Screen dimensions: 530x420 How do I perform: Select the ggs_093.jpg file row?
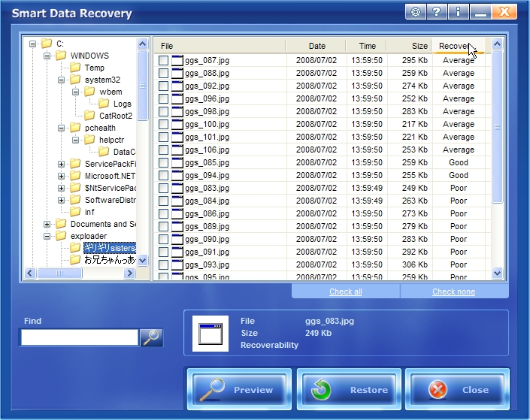tap(322, 264)
